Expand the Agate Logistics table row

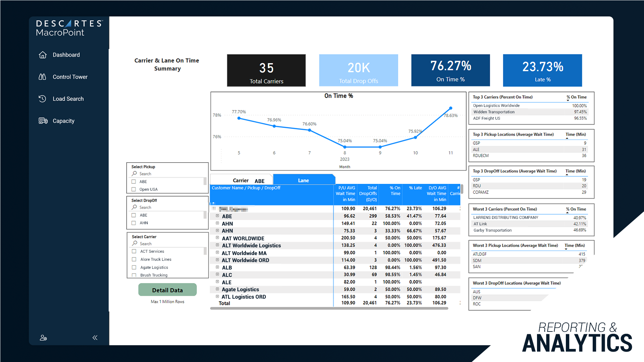pyautogui.click(x=217, y=289)
